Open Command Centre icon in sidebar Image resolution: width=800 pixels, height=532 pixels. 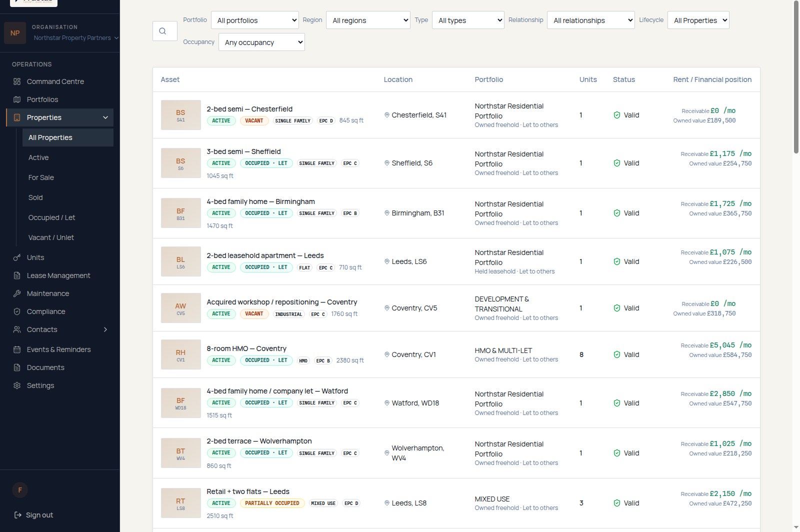(17, 81)
